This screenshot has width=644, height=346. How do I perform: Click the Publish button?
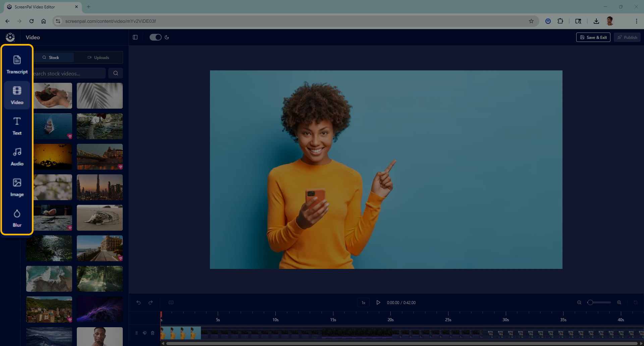coord(627,37)
